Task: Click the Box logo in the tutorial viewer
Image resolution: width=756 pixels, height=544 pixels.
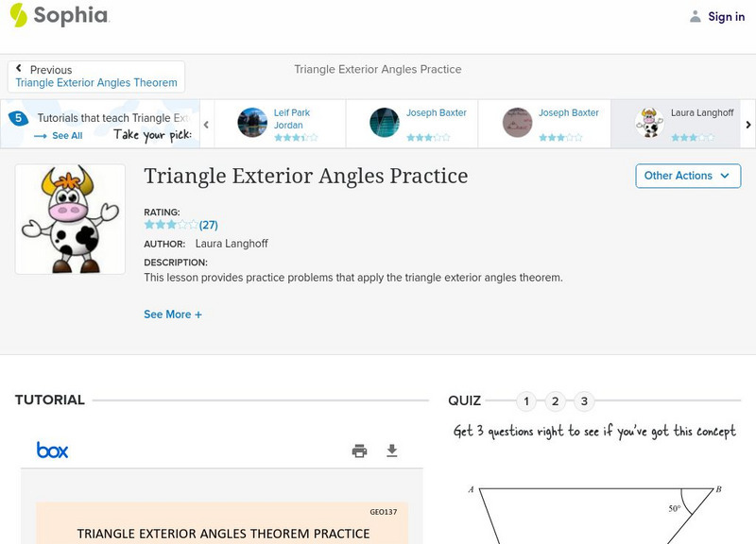Action: [x=52, y=450]
